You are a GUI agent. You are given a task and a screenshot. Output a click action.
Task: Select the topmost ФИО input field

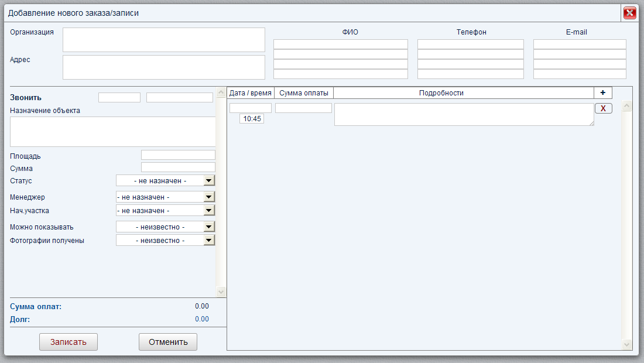341,44
